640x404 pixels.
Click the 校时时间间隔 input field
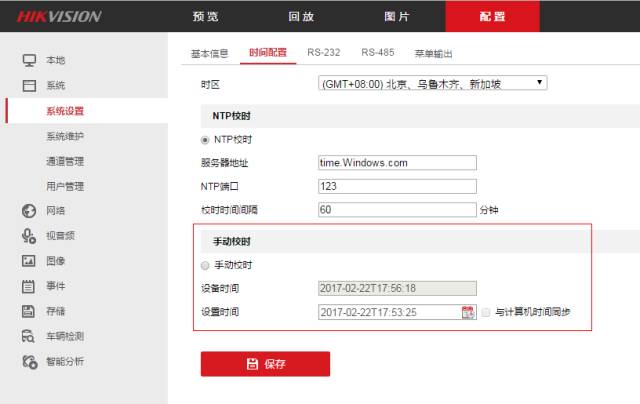pos(397,210)
